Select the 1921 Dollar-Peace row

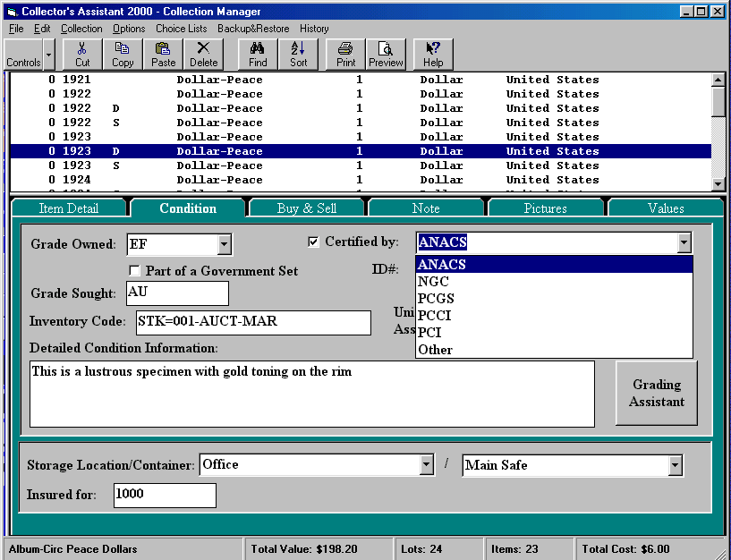point(361,80)
